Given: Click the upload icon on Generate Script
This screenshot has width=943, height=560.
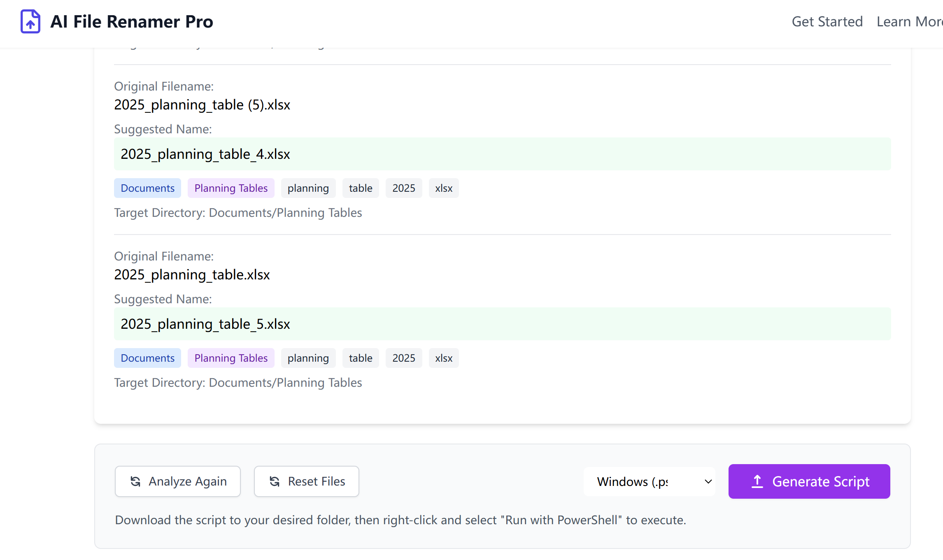Looking at the screenshot, I should pyautogui.click(x=757, y=481).
